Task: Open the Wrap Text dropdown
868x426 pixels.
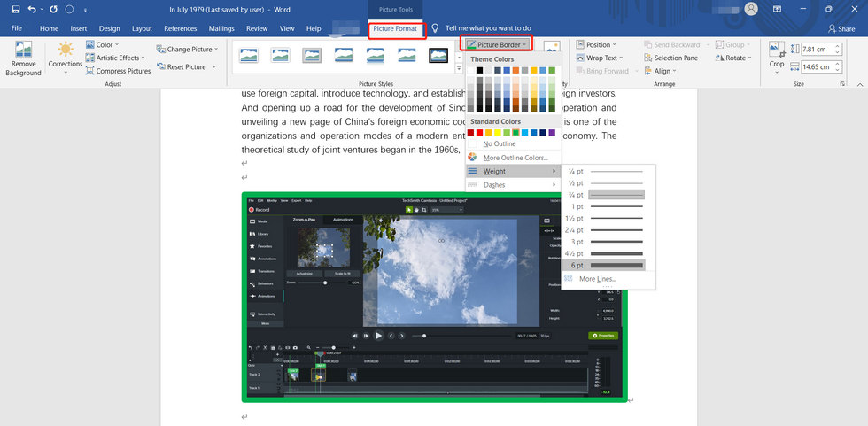Action: pos(601,58)
